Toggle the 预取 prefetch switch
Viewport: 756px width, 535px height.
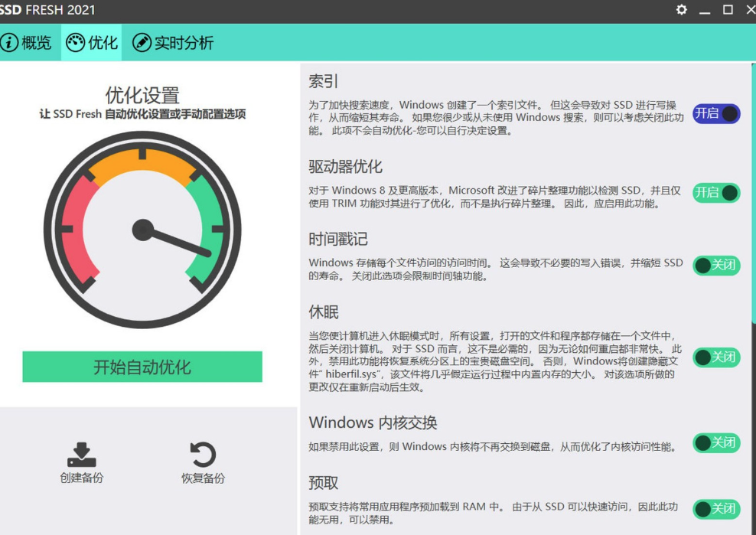716,509
